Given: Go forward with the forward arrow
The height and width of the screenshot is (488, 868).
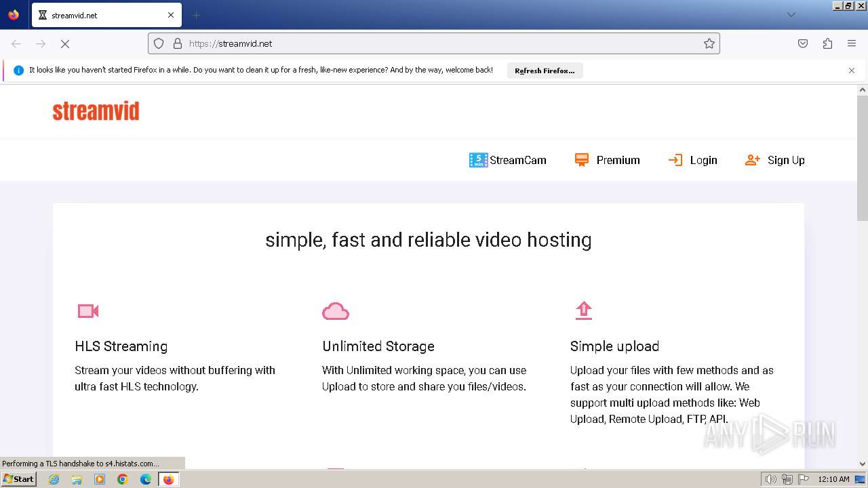Looking at the screenshot, I should point(41,43).
